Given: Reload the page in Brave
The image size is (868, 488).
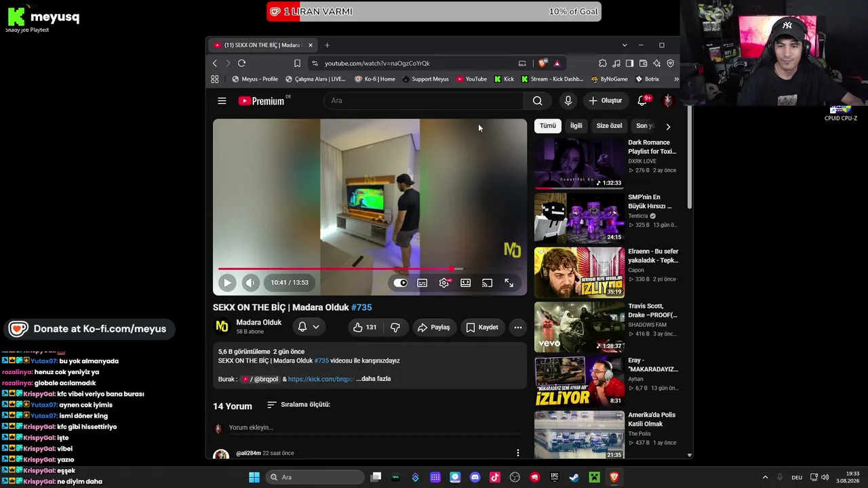Looking at the screenshot, I should click(241, 63).
